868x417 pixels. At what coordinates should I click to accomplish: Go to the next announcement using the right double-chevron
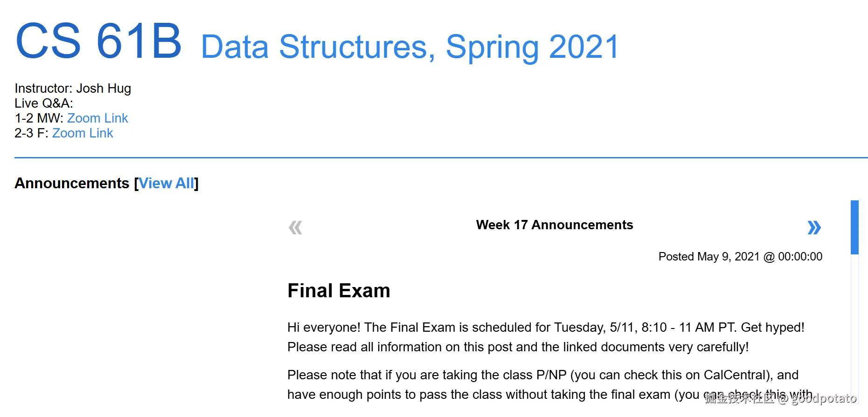814,227
